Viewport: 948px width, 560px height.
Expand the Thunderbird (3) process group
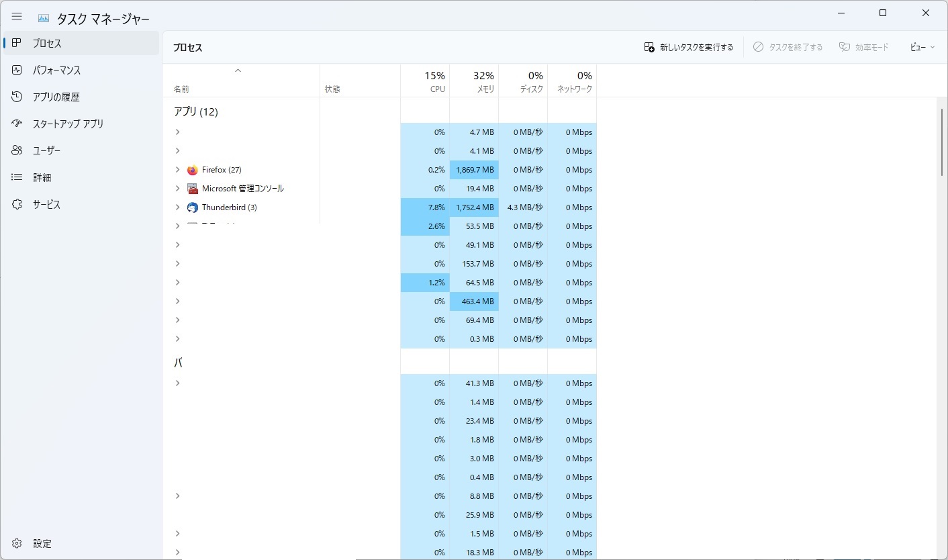click(177, 207)
